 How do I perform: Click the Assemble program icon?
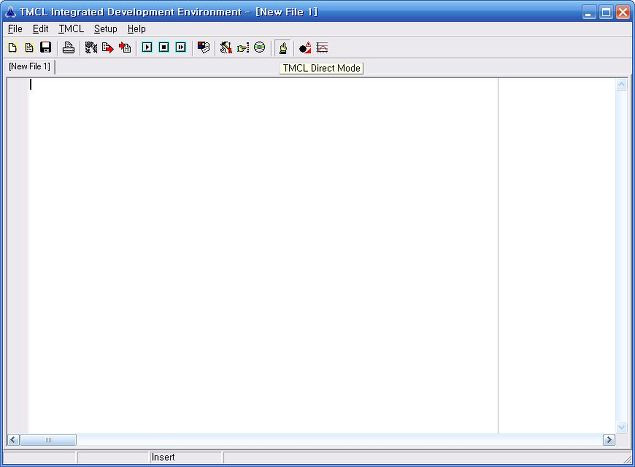(x=91, y=48)
